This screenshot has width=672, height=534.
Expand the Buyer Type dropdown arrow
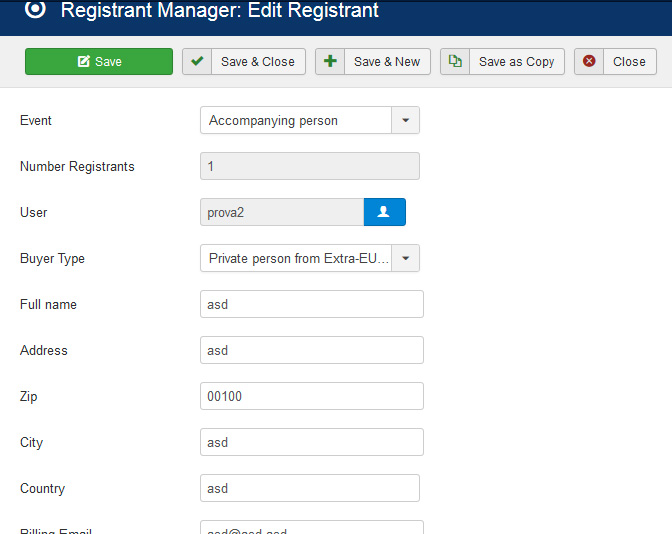point(405,258)
